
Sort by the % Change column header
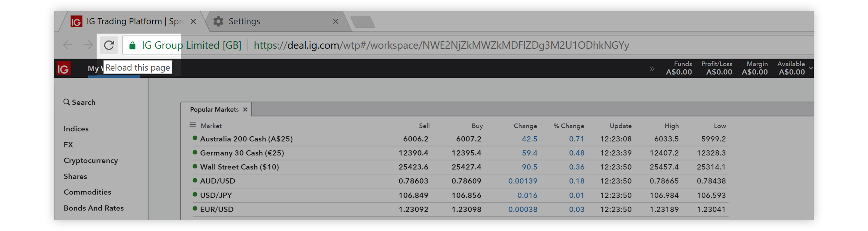click(569, 126)
